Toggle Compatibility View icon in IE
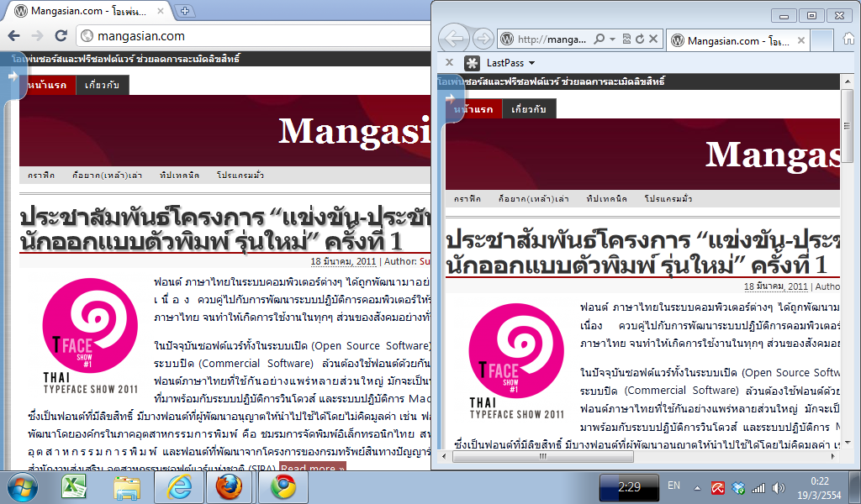 pos(626,39)
